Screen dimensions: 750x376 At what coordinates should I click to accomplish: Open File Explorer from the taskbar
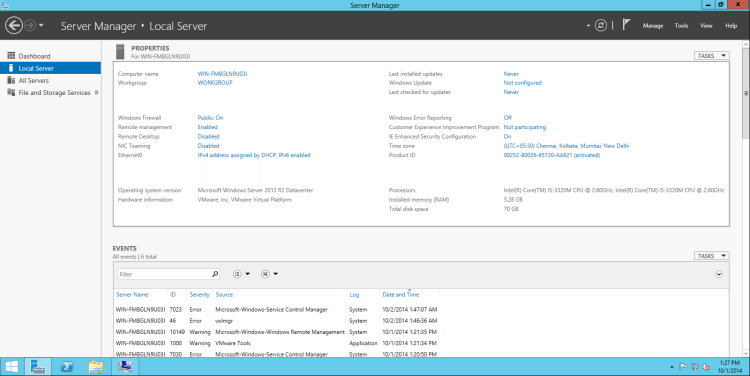(x=96, y=367)
